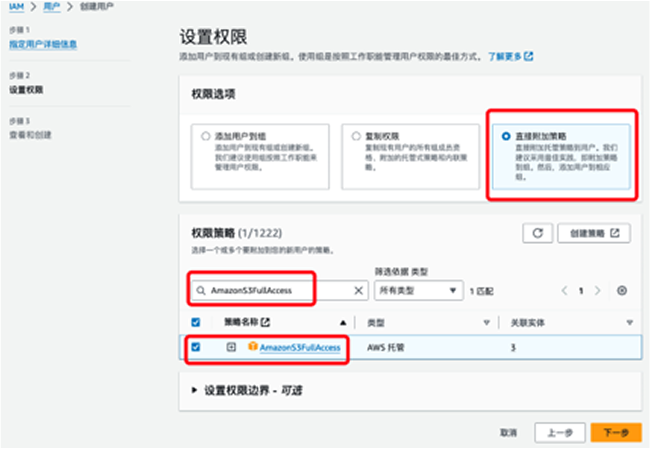Select the 直接附加策略 radio option
Screen dimensions: 650x449
click(504, 134)
